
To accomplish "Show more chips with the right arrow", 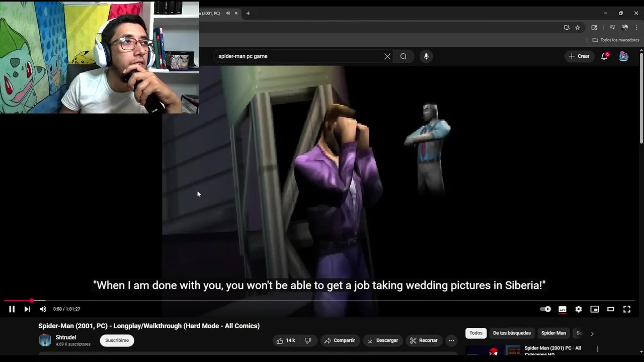I will pyautogui.click(x=592, y=333).
